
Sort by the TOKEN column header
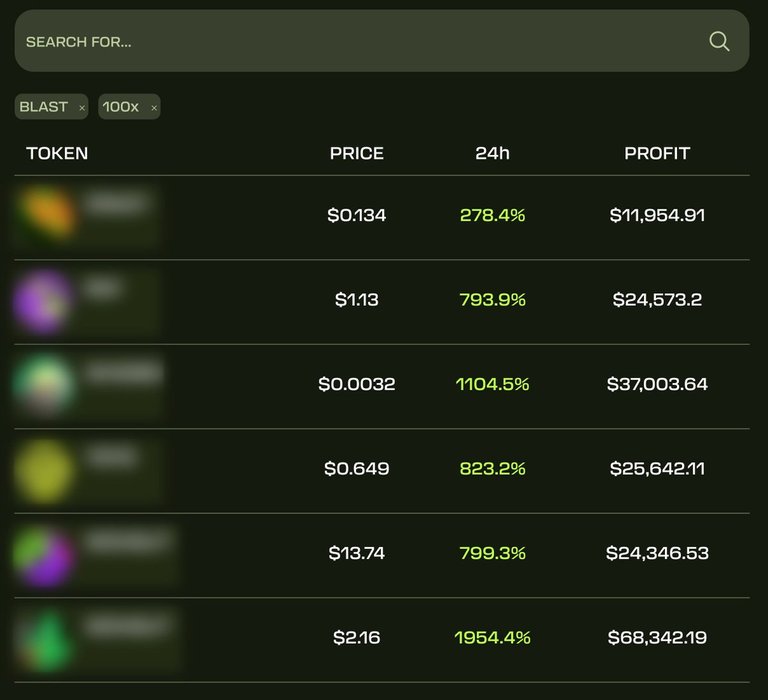57,153
